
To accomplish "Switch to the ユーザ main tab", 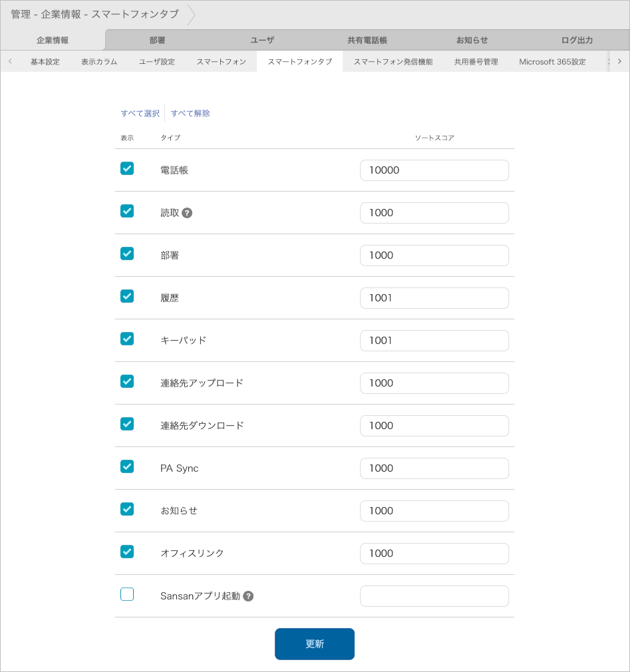I will coord(262,41).
